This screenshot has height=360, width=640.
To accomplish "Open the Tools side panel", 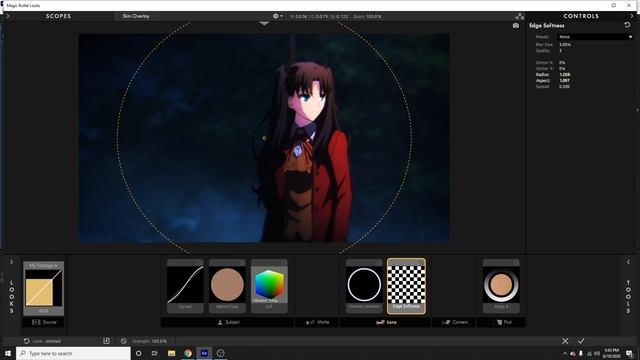I will coord(629,297).
